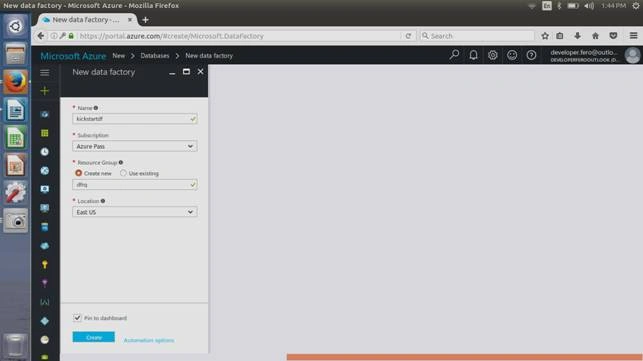
Task: Open the purple pin icon in sidebar
Action: tap(45, 283)
